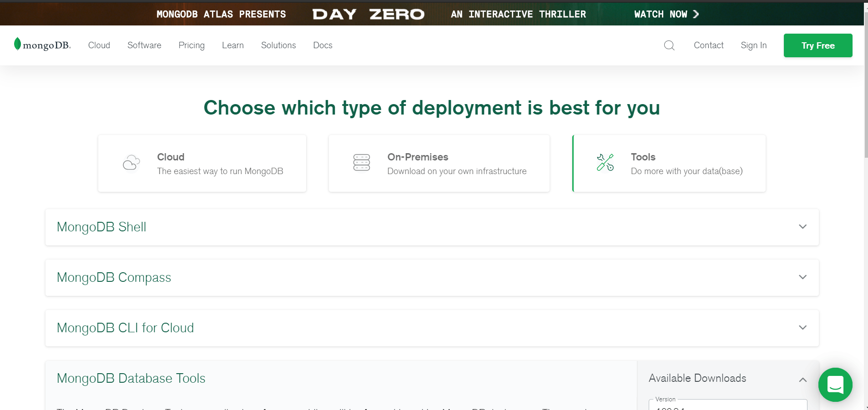This screenshot has height=410, width=868.
Task: Click the Watch Now arrow icon
Action: (696, 14)
